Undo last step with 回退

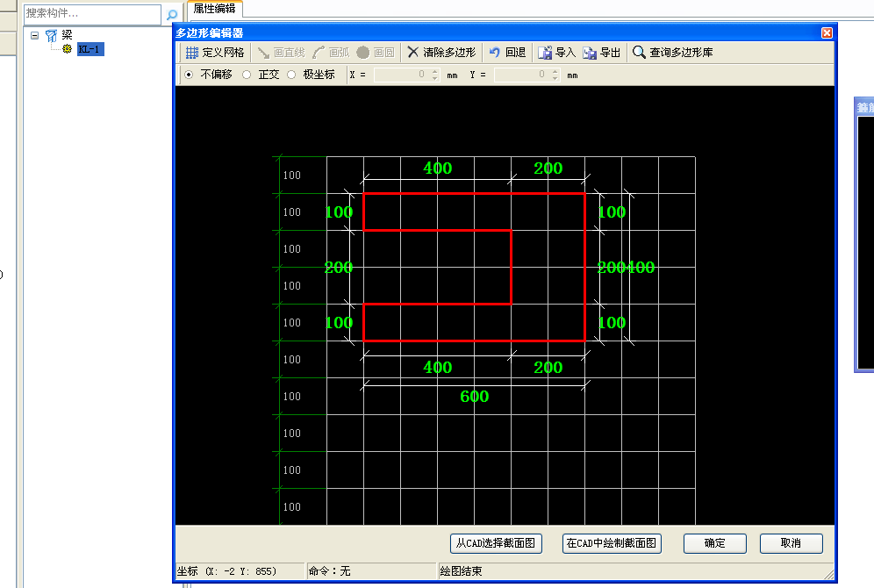point(507,53)
